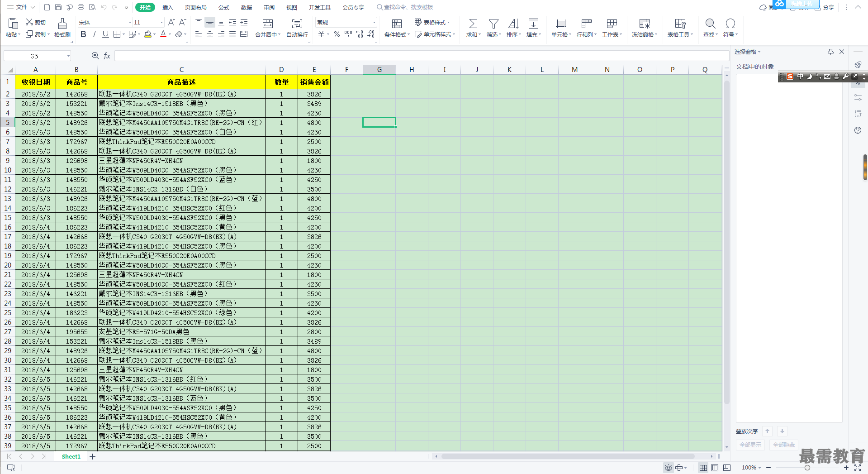Click the AutoSum (求和) sigma icon
868x474 pixels.
(473, 24)
